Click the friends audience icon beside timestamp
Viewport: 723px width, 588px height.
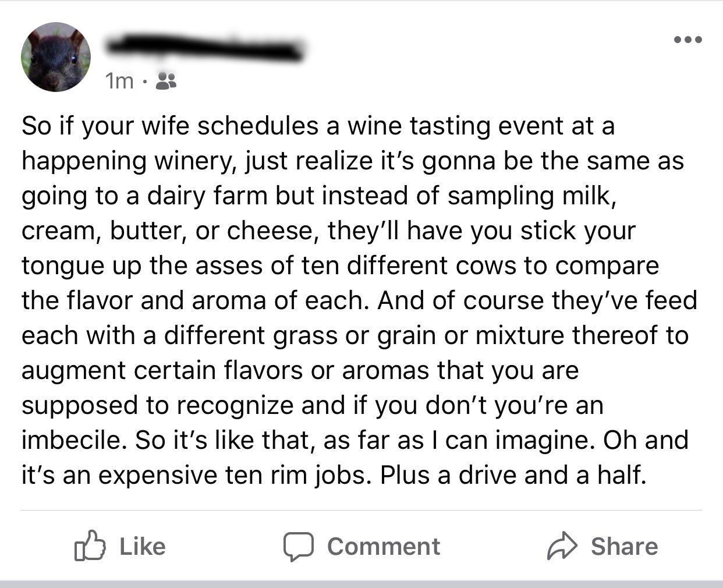click(x=166, y=82)
